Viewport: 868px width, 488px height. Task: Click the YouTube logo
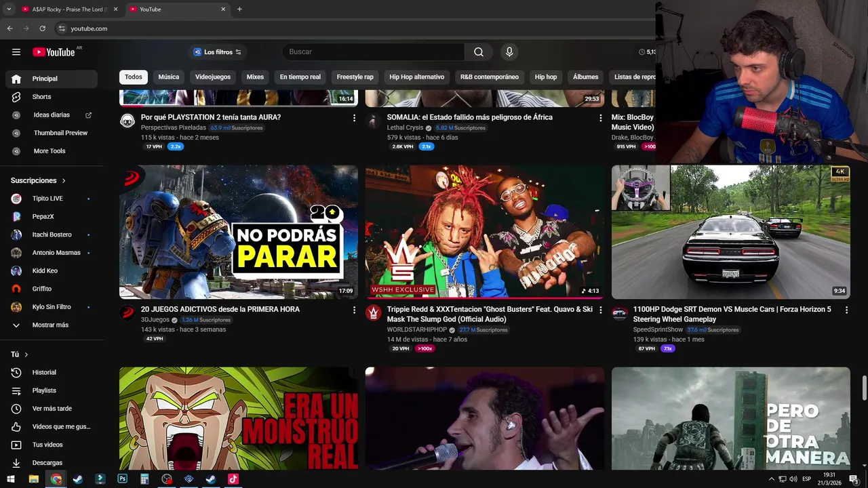[x=54, y=52]
